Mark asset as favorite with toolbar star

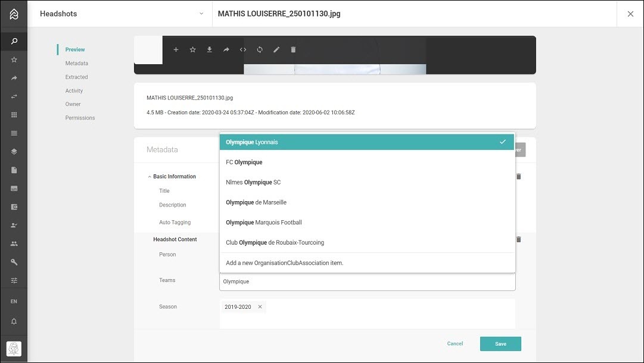pyautogui.click(x=192, y=49)
